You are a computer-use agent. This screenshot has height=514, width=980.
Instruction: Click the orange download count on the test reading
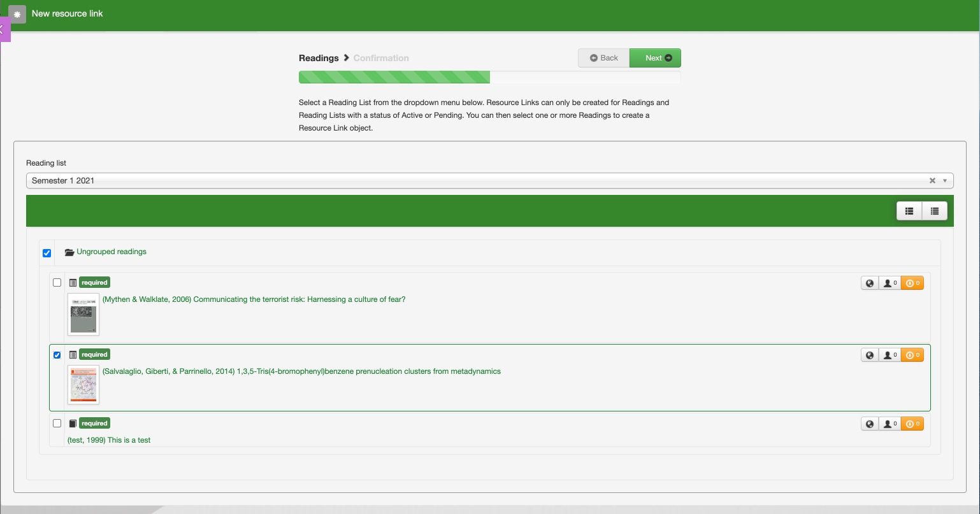click(x=912, y=424)
